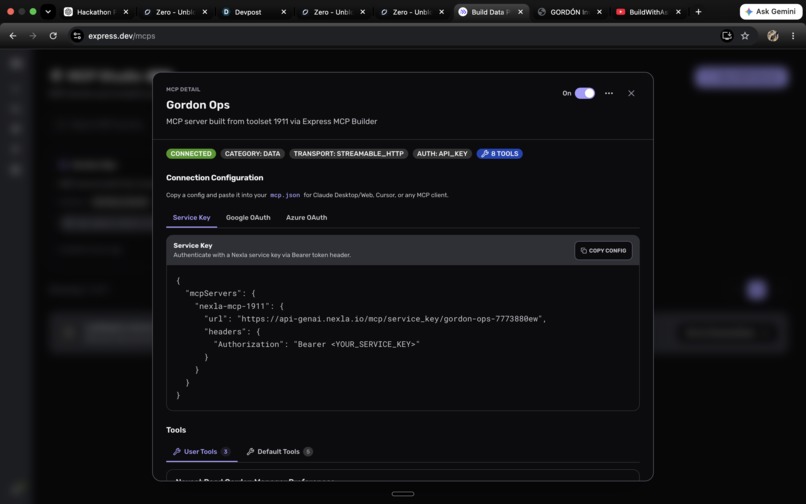Close the GORDÓN browser tab
This screenshot has width=806, height=504.
click(599, 12)
